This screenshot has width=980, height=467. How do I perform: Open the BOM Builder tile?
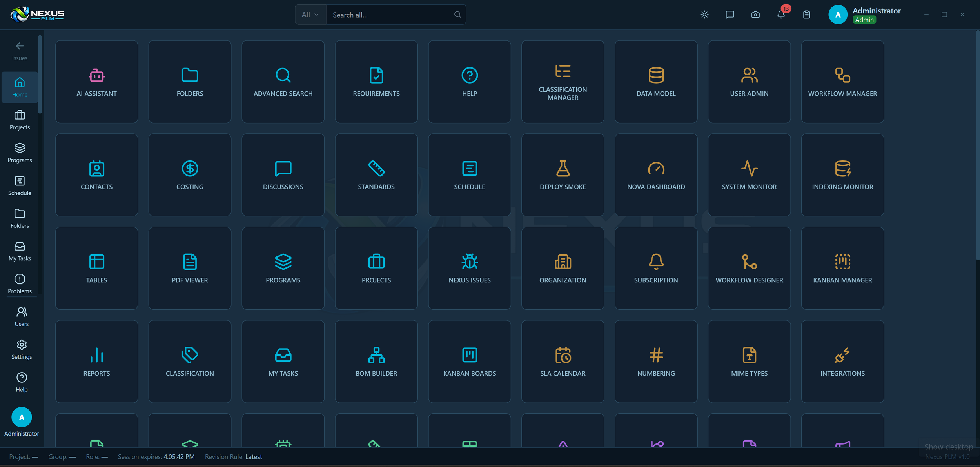(x=376, y=362)
